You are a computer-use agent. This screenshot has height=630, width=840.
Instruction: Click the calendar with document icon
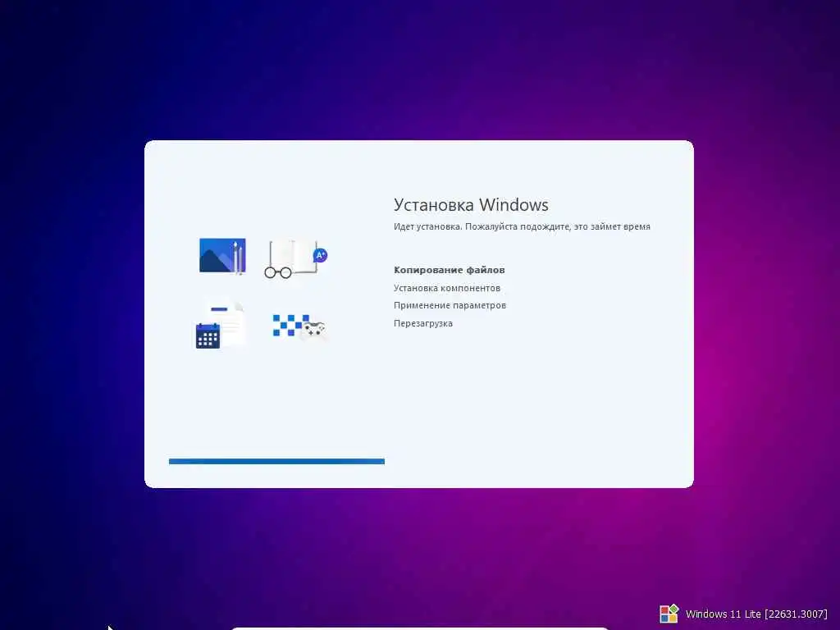[x=220, y=326]
